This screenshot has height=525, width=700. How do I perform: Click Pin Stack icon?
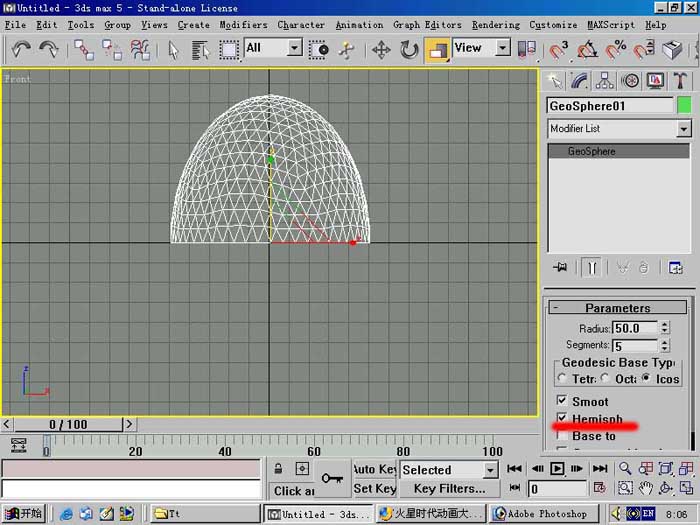click(560, 267)
